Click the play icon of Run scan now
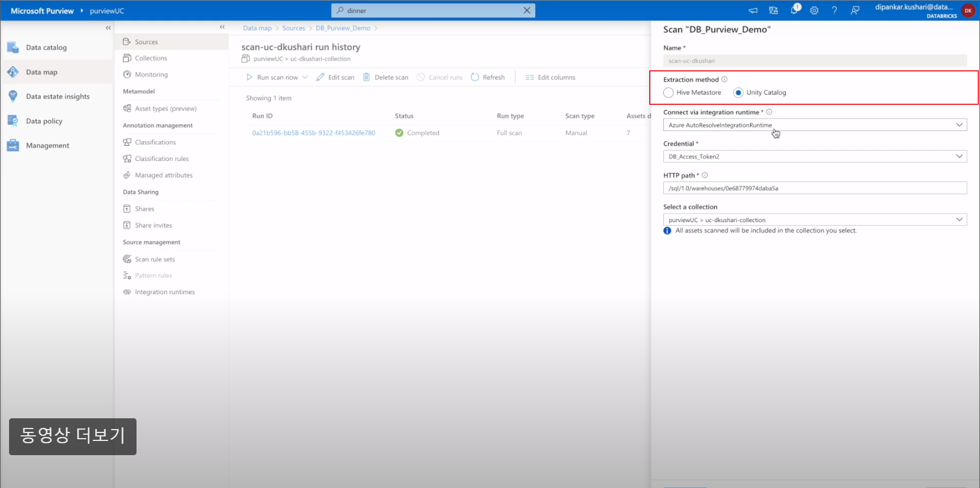 click(x=249, y=77)
